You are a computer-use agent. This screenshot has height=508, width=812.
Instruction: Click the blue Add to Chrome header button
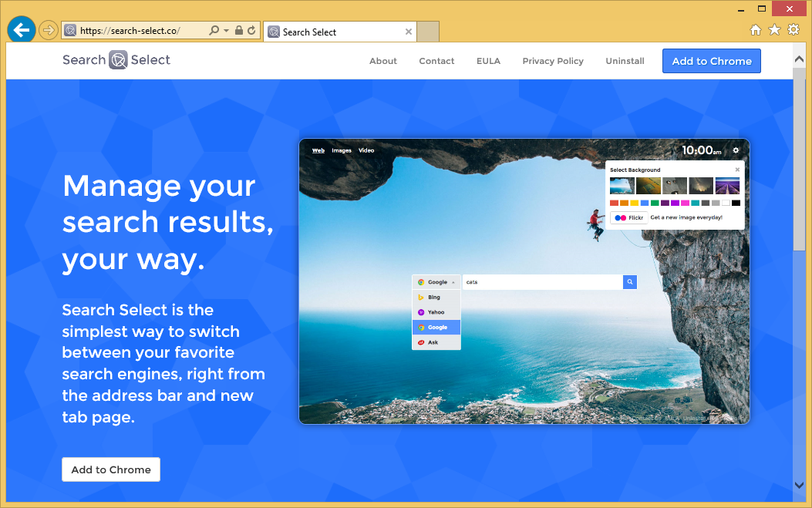pyautogui.click(x=712, y=61)
